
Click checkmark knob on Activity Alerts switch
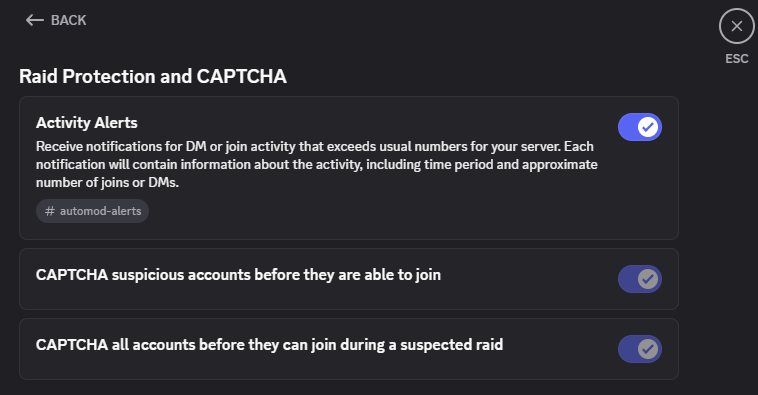pos(648,127)
